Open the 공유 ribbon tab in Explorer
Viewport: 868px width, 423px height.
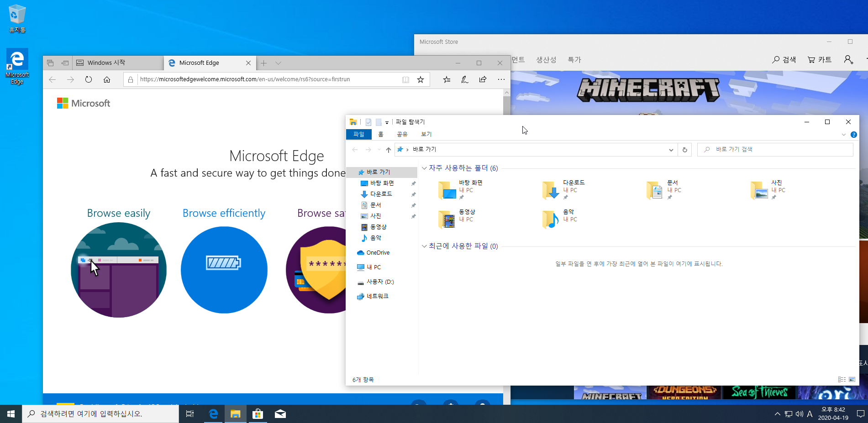[402, 134]
